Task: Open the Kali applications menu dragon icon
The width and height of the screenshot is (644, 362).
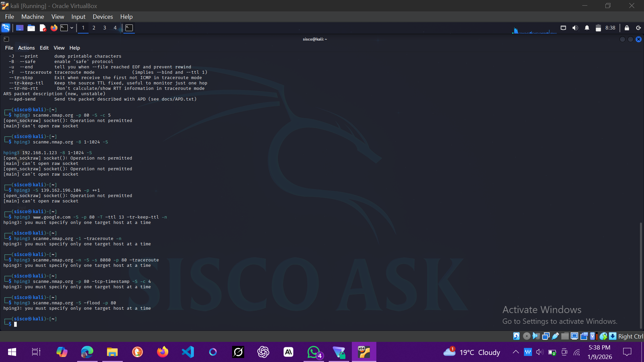Action: click(6, 28)
